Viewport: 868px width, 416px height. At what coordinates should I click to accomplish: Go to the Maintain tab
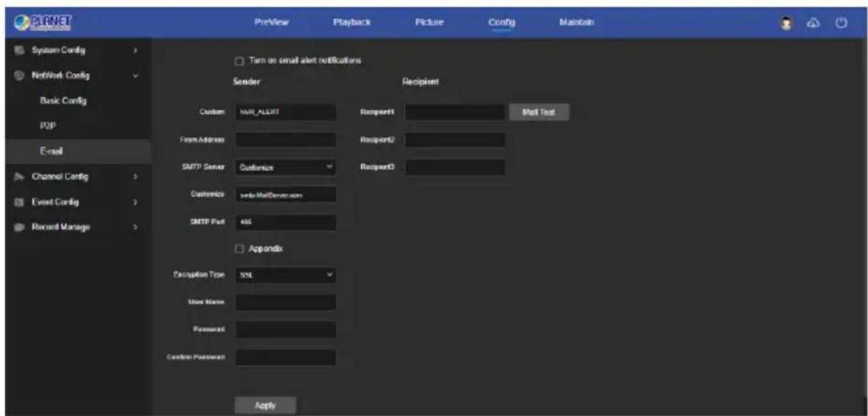tap(575, 22)
